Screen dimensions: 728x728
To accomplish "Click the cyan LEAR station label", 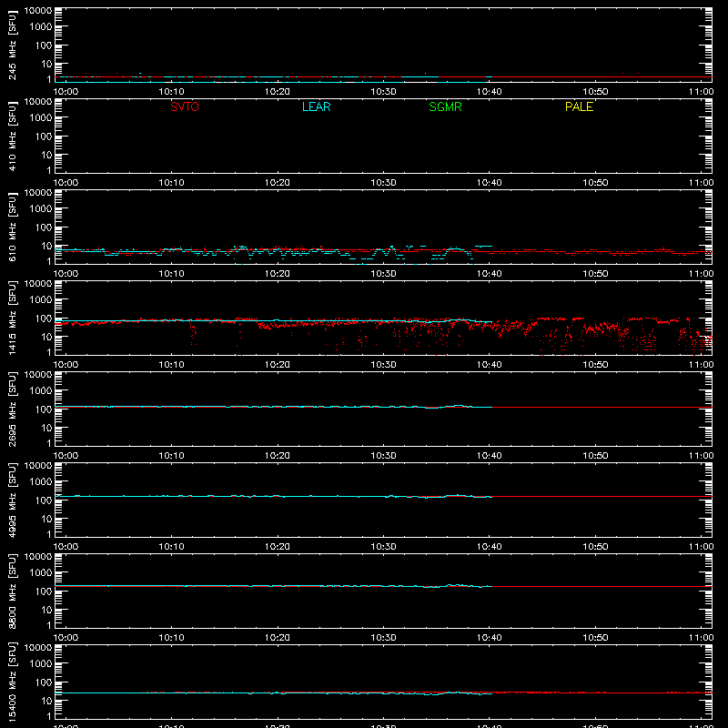I will [x=316, y=106].
